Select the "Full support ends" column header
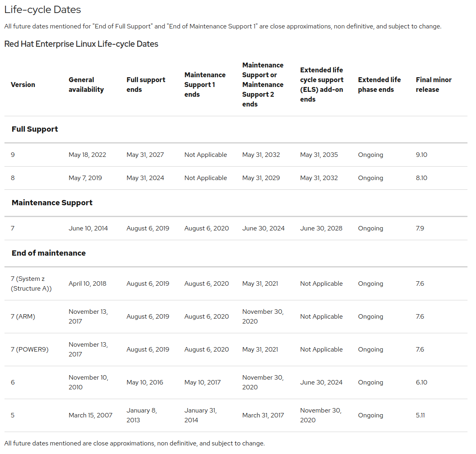476x454 pixels. pos(146,85)
